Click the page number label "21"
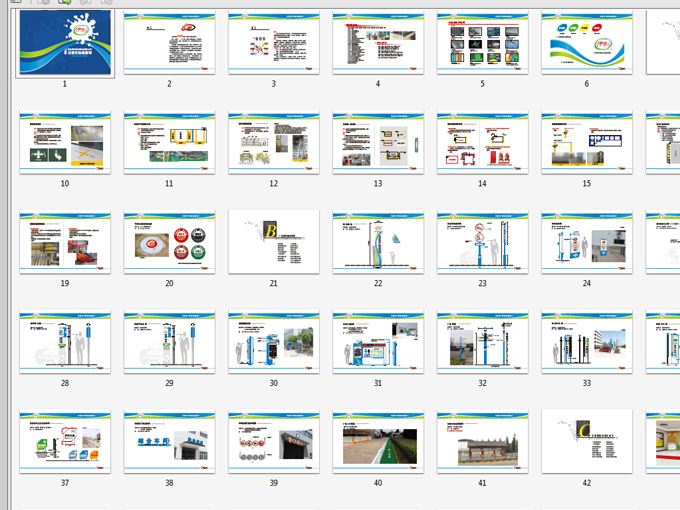This screenshot has width=680, height=510. click(x=274, y=283)
